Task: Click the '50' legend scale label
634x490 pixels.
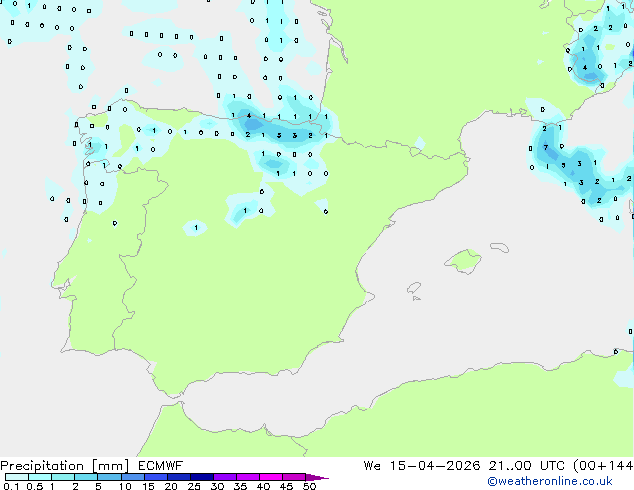Action: tap(309, 486)
